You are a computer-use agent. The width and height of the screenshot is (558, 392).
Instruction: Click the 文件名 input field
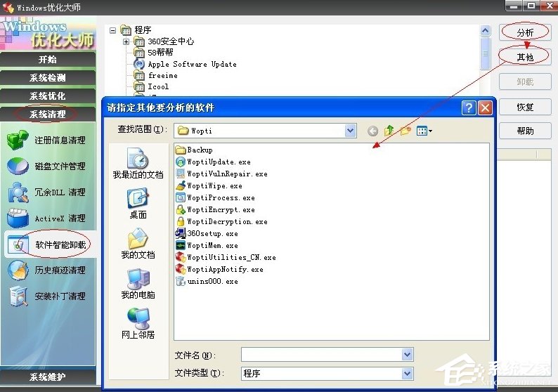pyautogui.click(x=322, y=355)
